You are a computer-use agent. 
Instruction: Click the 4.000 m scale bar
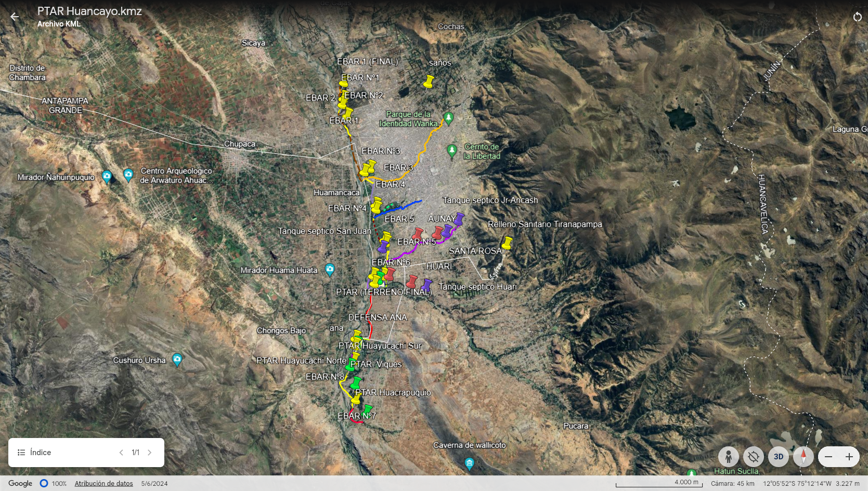pos(659,483)
